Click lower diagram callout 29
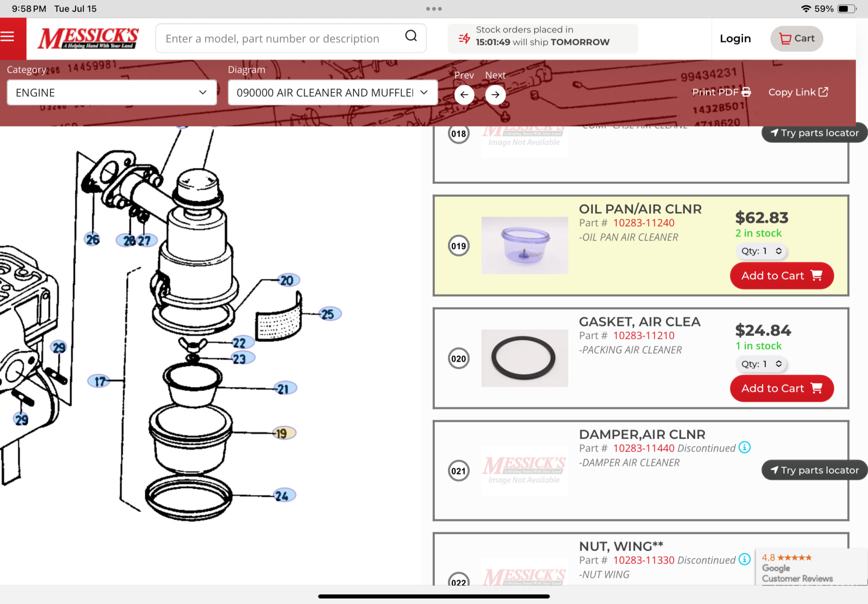Viewport: 868px width, 604px height. [x=21, y=419]
